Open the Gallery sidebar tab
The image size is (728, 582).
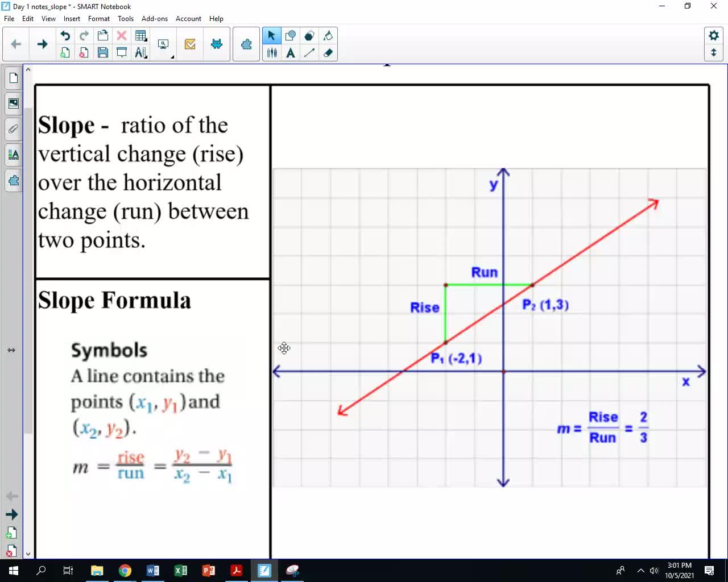pos(13,103)
